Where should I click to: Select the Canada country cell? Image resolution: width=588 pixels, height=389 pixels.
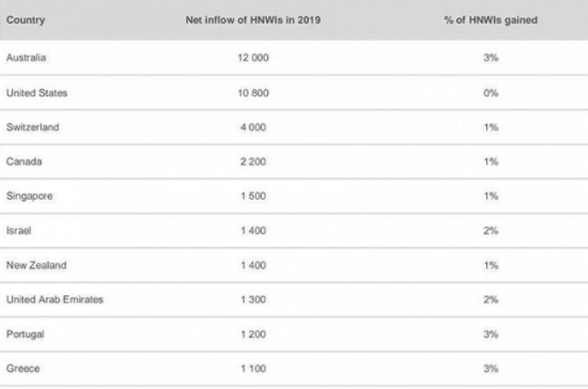pos(22,162)
